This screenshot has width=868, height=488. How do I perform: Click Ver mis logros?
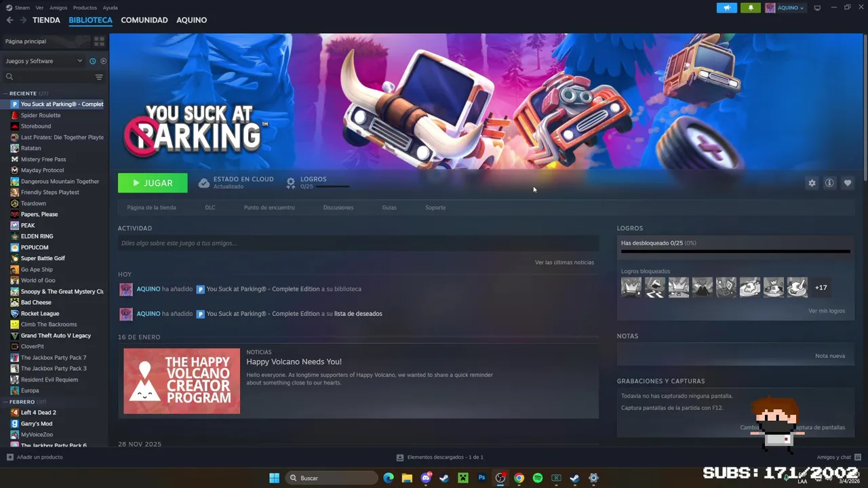click(827, 311)
